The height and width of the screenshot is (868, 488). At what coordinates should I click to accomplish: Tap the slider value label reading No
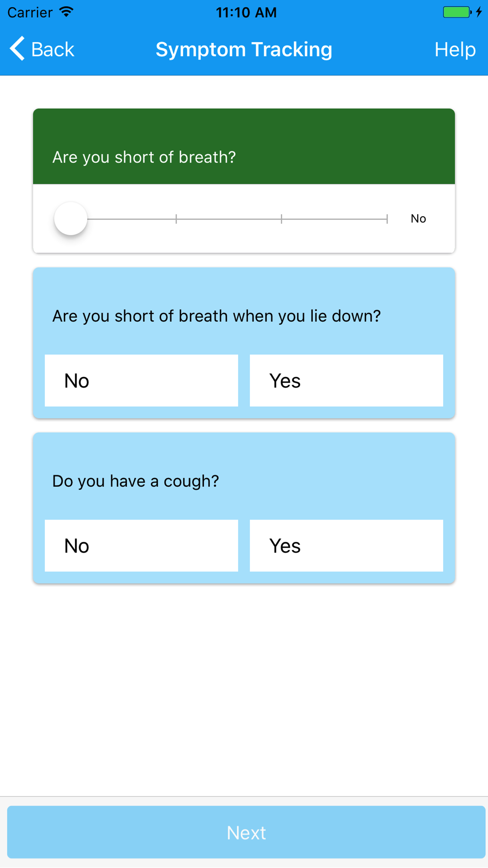tap(418, 219)
